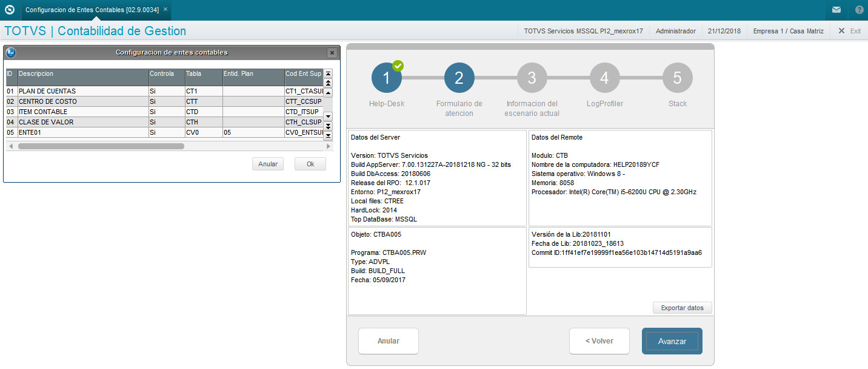Click the Programa: CTBA005.PRW line
This screenshot has width=868, height=369.
(x=387, y=252)
